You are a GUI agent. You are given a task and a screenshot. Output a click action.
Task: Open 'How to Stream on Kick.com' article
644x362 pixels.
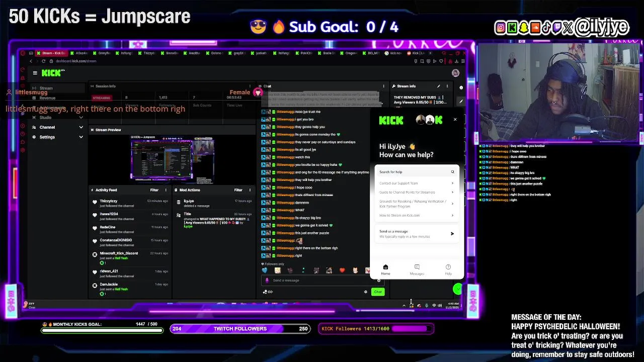tap(417, 215)
